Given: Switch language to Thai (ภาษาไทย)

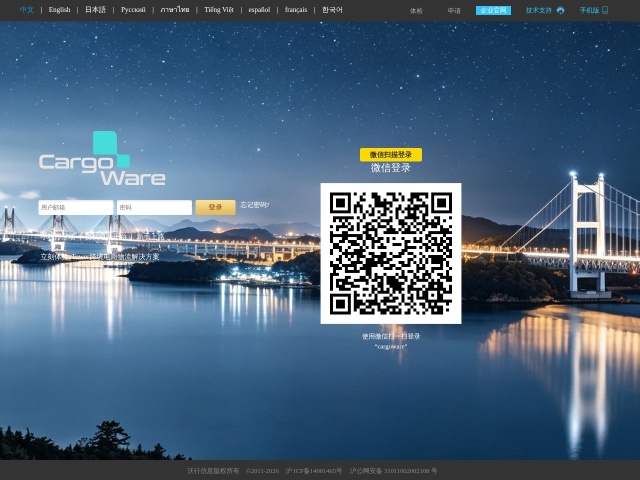Looking at the screenshot, I should point(175,10).
